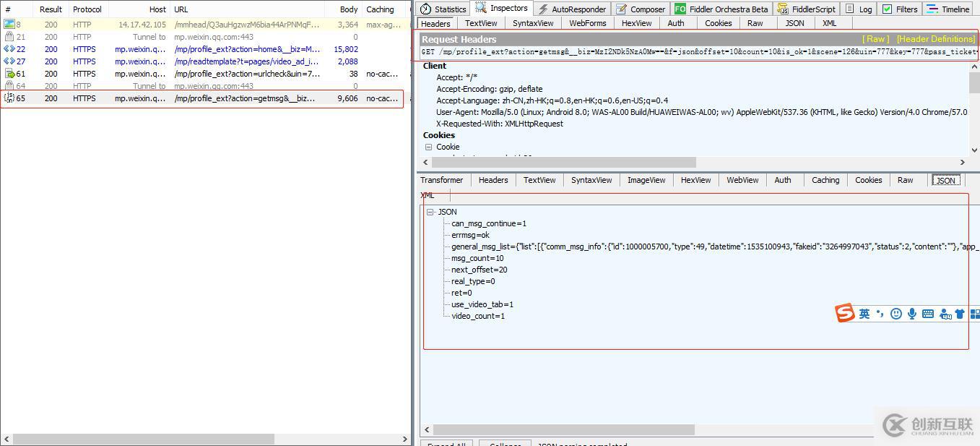The image size is (980, 446).
Task: Open Fiddler Orchestra Beta green FO icon
Action: 721,9
